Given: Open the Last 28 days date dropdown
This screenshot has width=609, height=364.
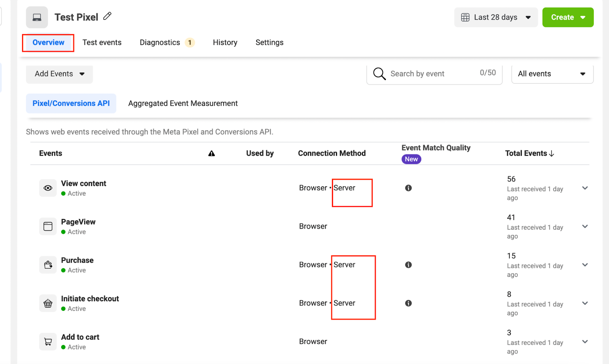Looking at the screenshot, I should (x=496, y=17).
